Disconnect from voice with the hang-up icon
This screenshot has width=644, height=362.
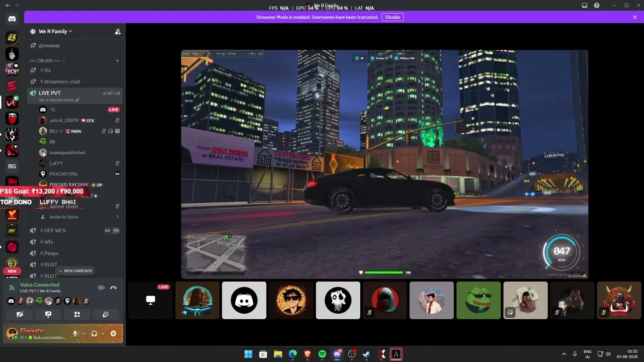pyautogui.click(x=113, y=288)
